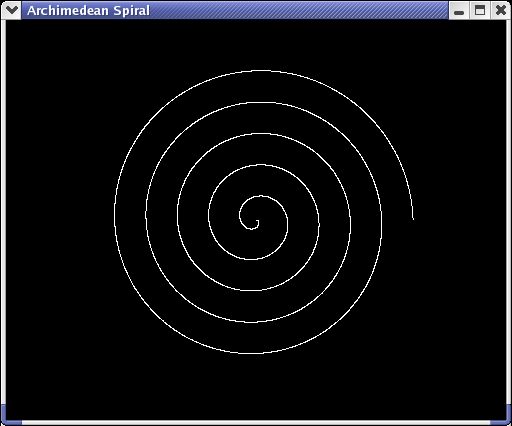The height and width of the screenshot is (426, 512).
Task: Minimize the Archimedean Spiral window
Action: point(459,10)
